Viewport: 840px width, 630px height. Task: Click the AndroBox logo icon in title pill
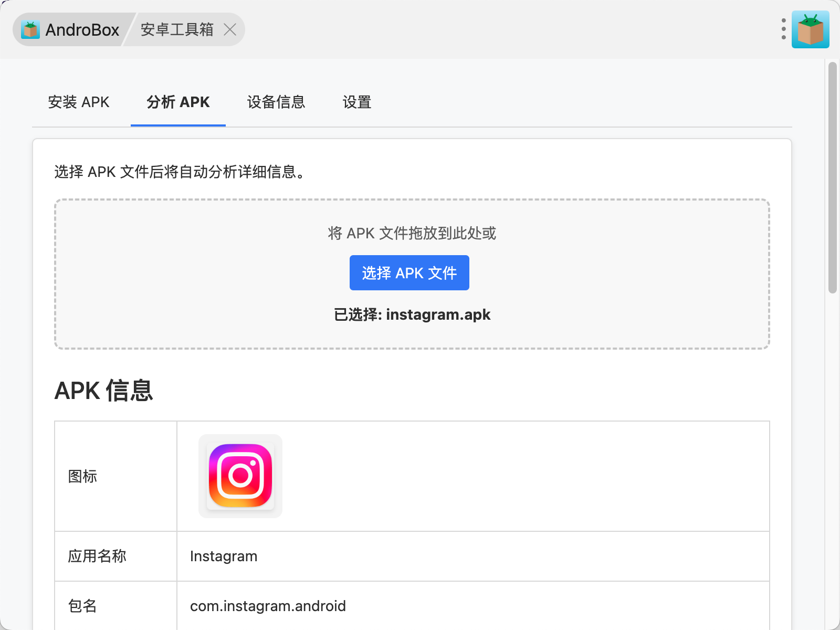click(30, 30)
